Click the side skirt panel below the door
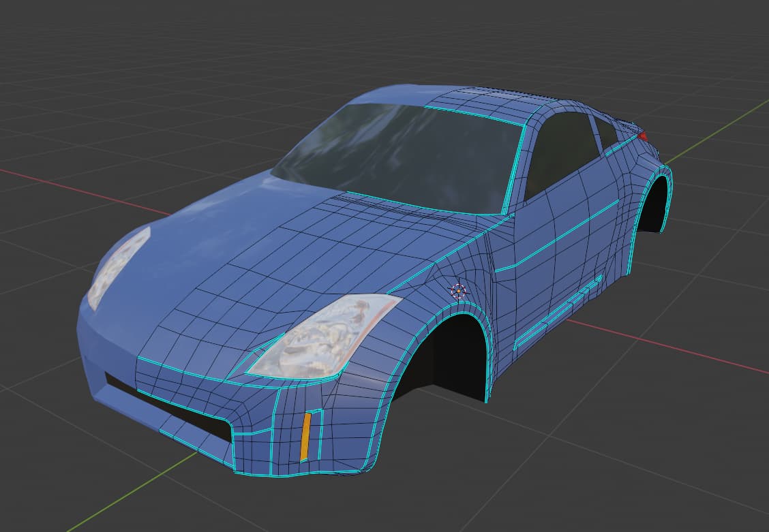This screenshot has width=769, height=532. 559,313
